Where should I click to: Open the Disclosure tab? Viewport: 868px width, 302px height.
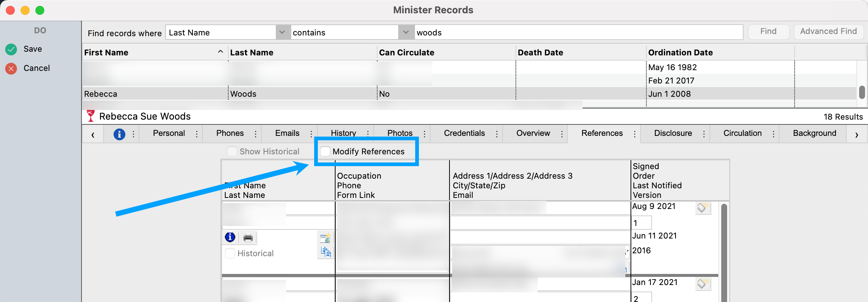pyautogui.click(x=673, y=133)
